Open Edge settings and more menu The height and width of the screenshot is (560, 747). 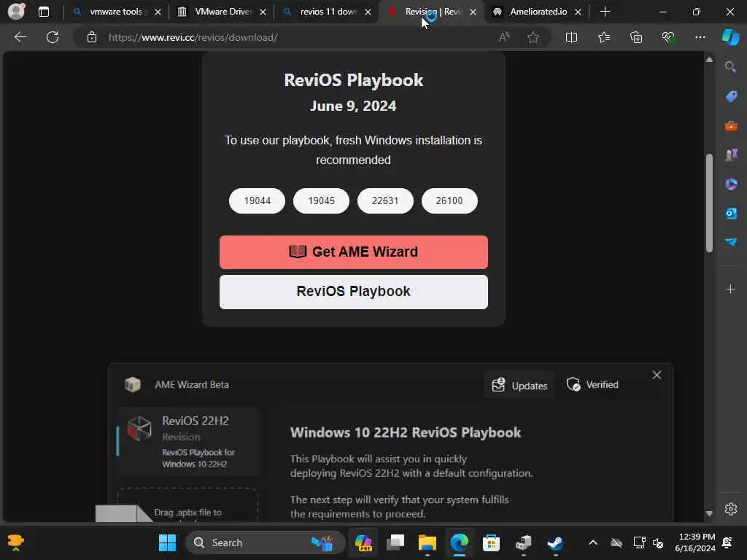[700, 37]
